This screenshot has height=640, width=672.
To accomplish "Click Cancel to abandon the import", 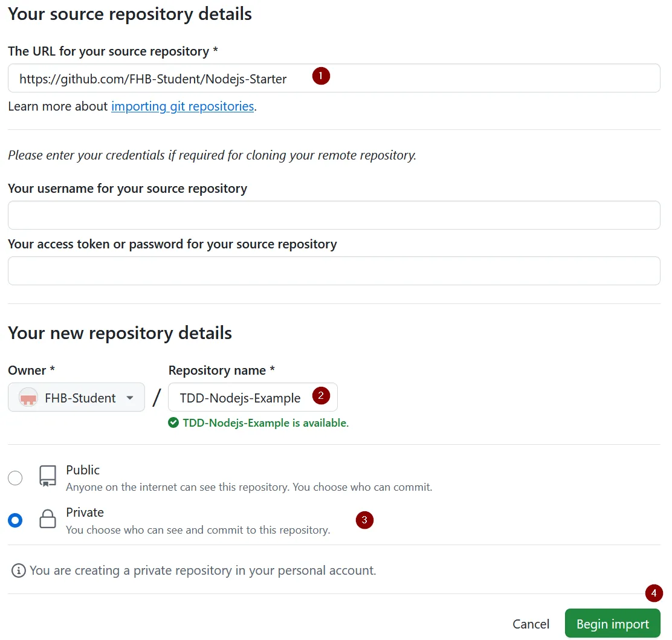I will 531,623.
